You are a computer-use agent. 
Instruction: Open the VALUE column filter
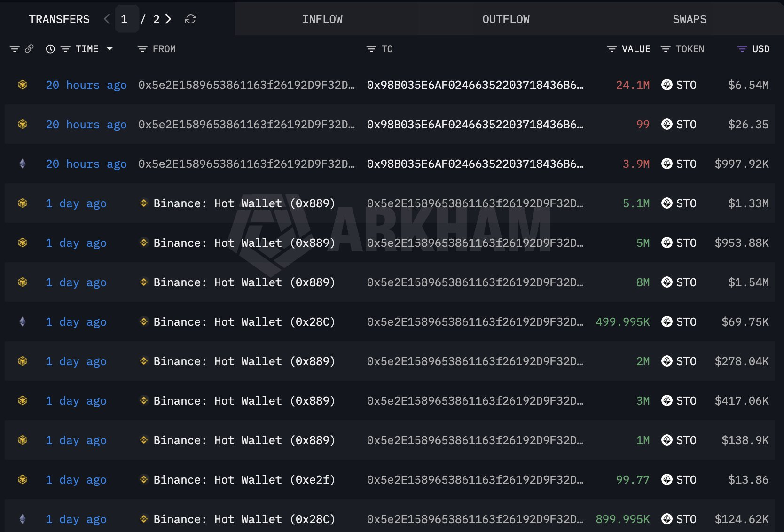coord(612,49)
